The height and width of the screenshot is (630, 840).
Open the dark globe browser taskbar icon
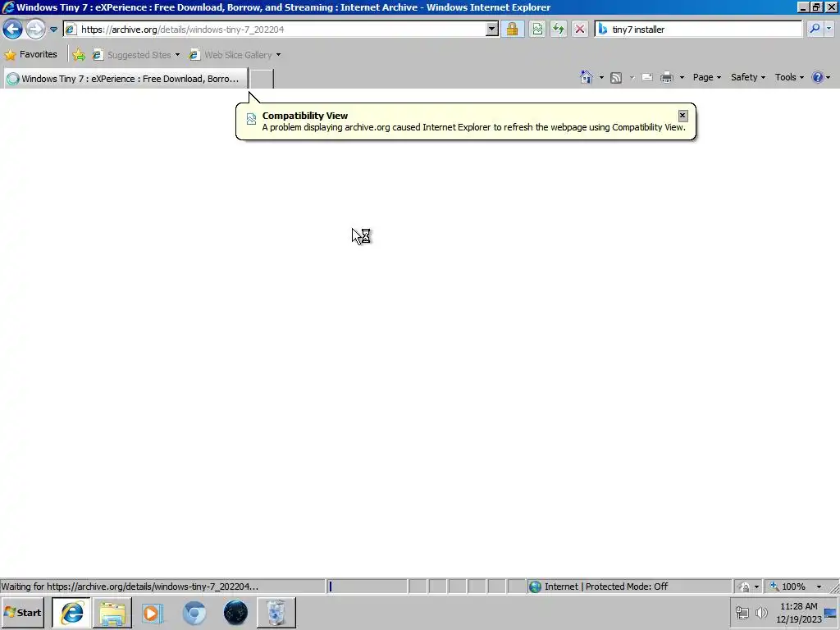coord(235,612)
